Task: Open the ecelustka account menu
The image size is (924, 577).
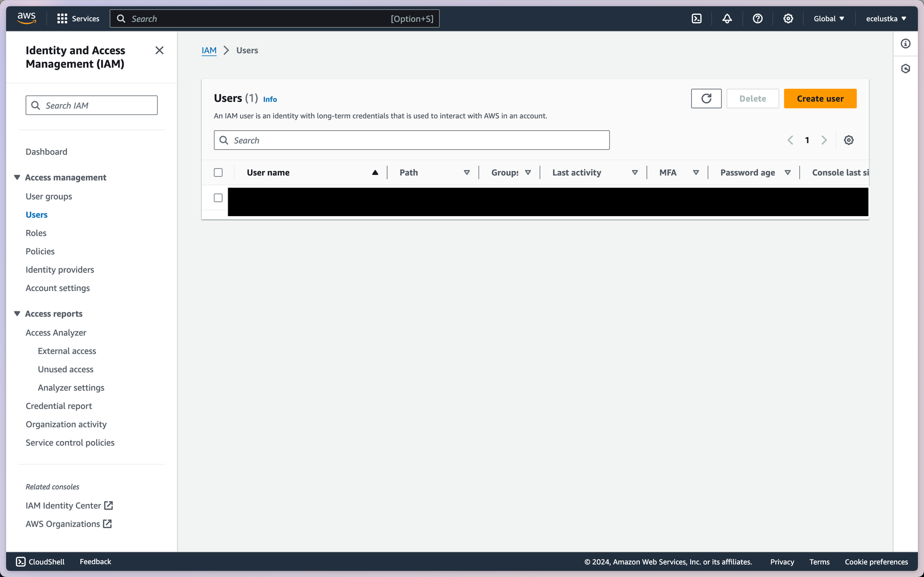Action: click(x=886, y=18)
